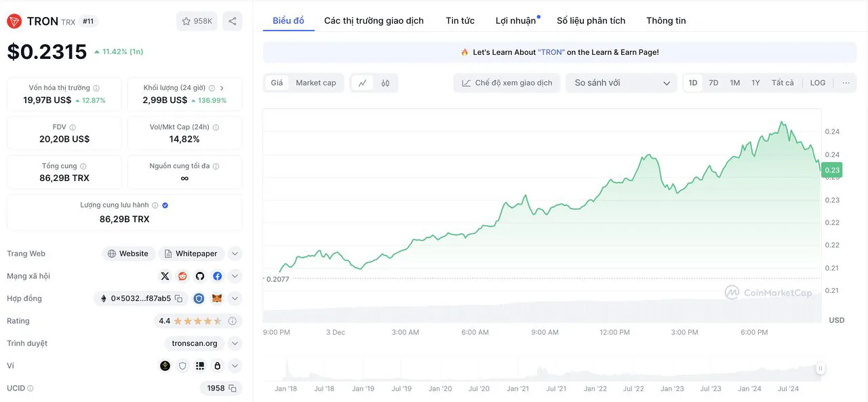Select the 7D time range
868x402 pixels.
tap(713, 83)
